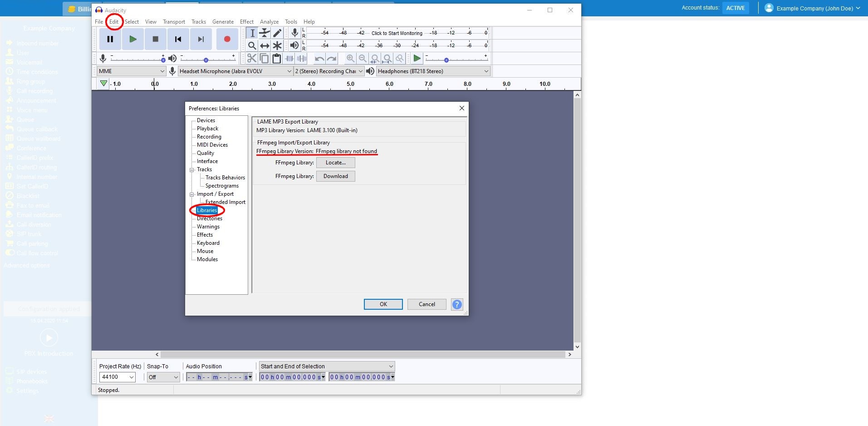The height and width of the screenshot is (426, 868).
Task: Click Fit project to width icon
Action: [387, 58]
